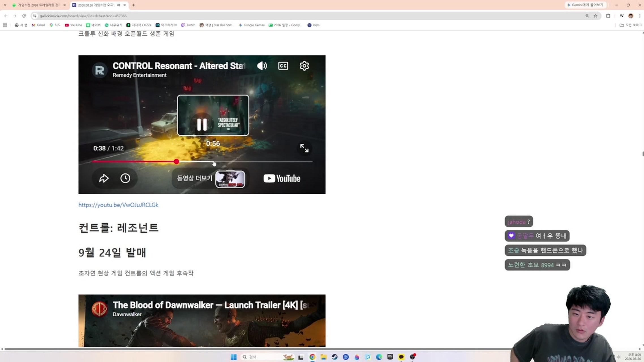Click the Dawnwalker channel avatar icon

tap(100, 309)
